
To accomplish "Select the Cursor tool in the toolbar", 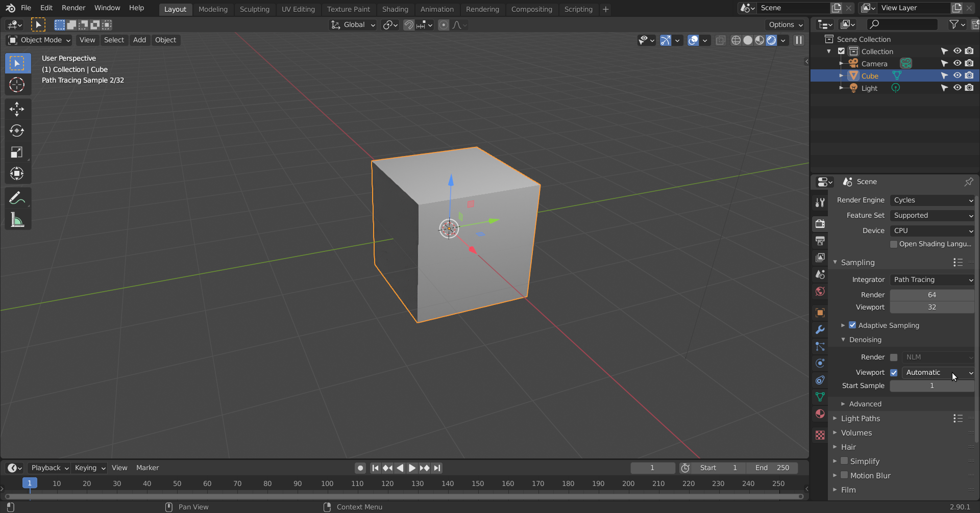I will pos(17,85).
